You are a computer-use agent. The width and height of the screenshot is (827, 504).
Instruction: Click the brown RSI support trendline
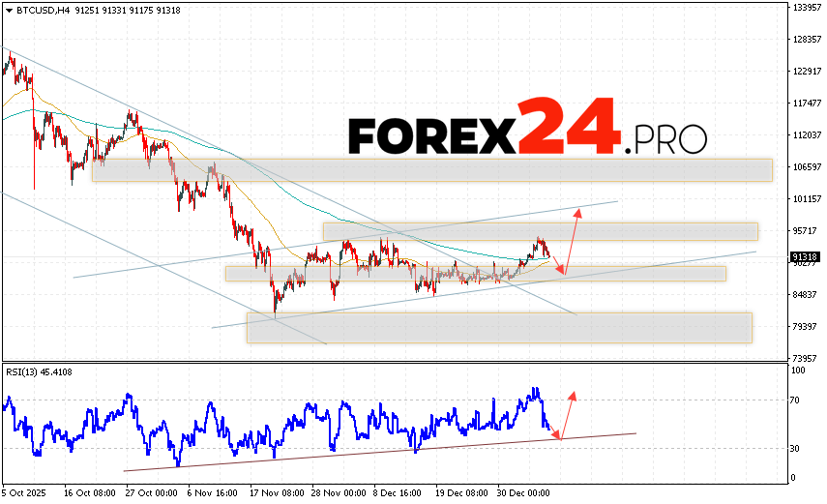click(x=387, y=450)
